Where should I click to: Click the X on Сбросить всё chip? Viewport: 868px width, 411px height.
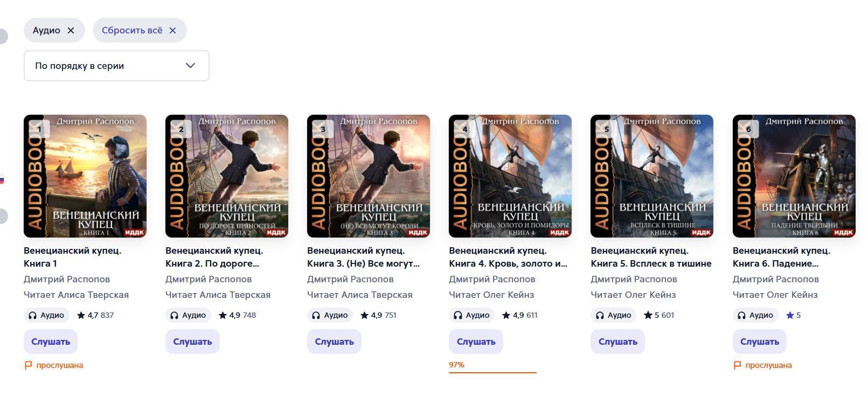click(x=172, y=30)
